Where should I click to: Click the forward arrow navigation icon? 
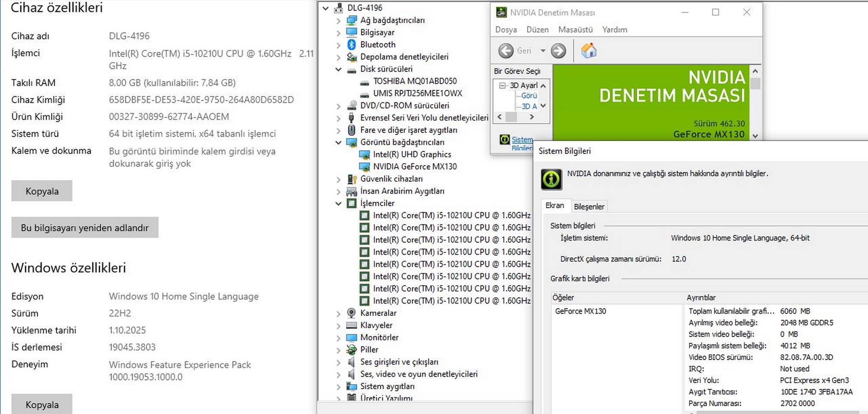coord(558,51)
